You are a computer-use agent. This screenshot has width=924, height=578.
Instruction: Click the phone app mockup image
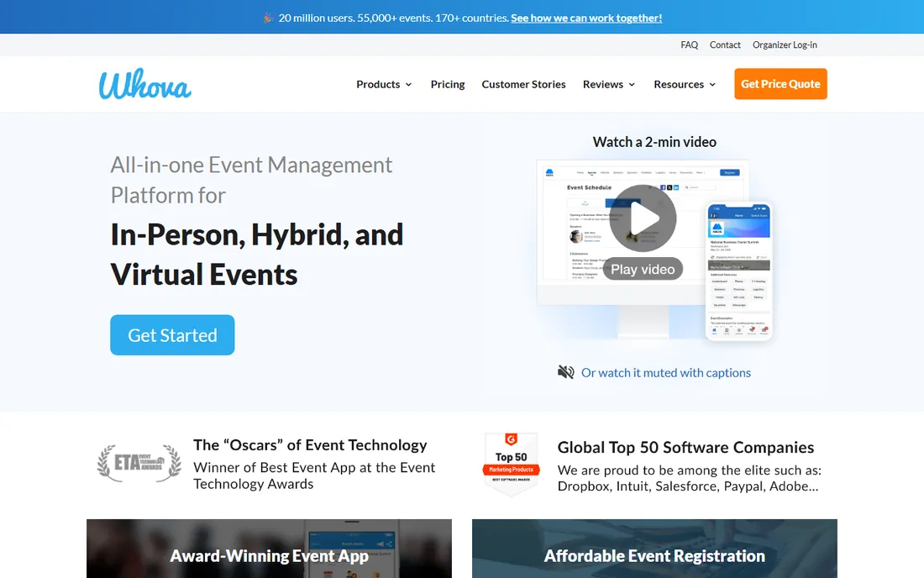[739, 271]
